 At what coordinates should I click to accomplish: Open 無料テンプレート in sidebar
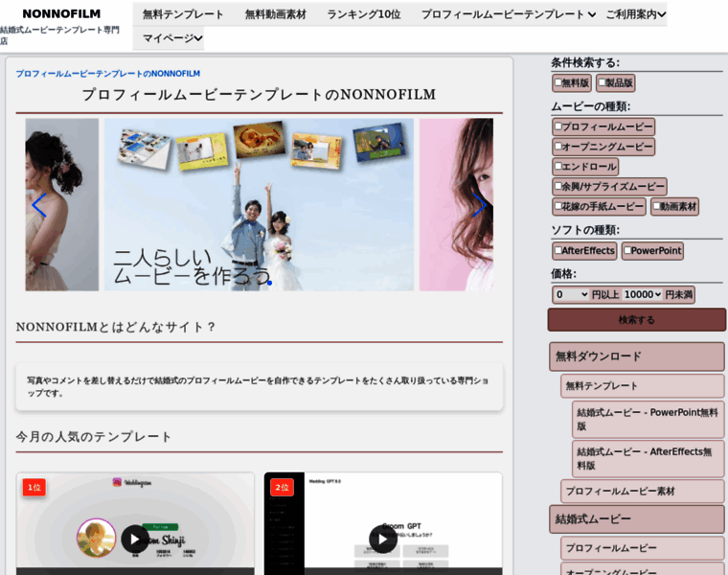(642, 386)
